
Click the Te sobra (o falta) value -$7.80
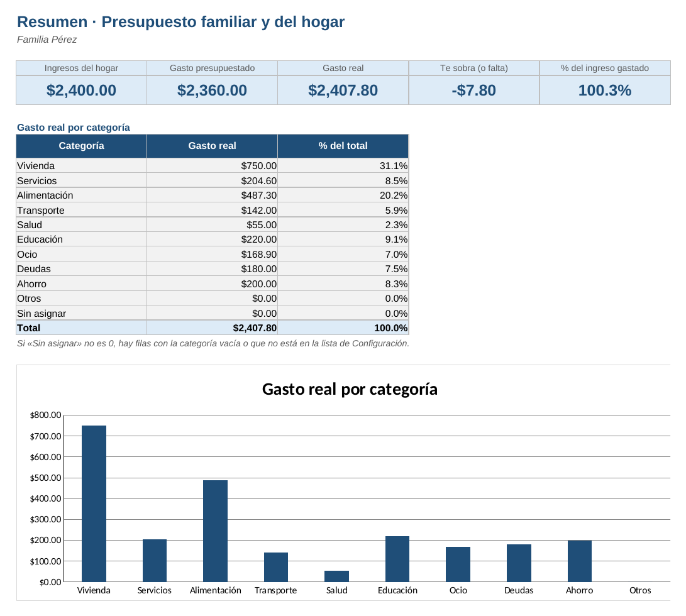click(x=474, y=90)
